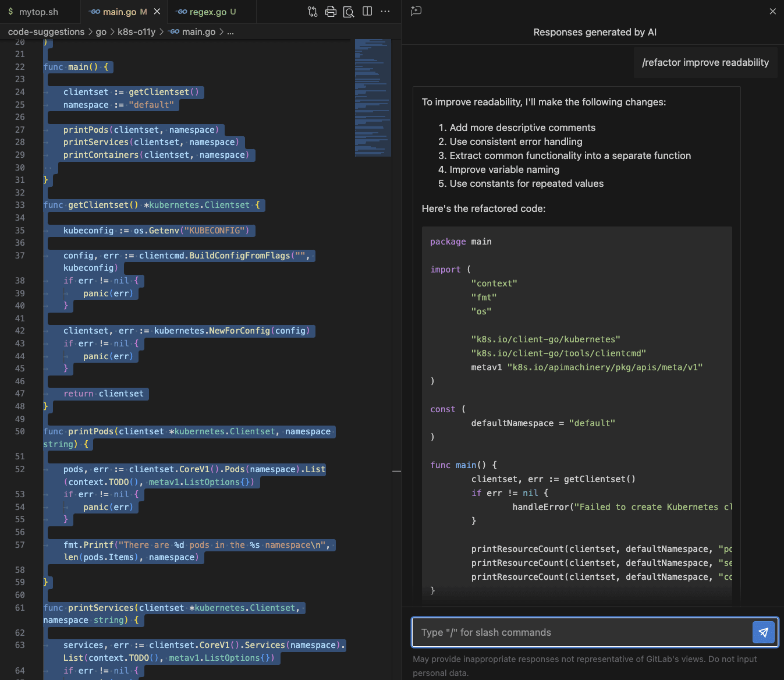The width and height of the screenshot is (784, 680).
Task: Click printContainers call on line 29
Action: click(x=157, y=155)
